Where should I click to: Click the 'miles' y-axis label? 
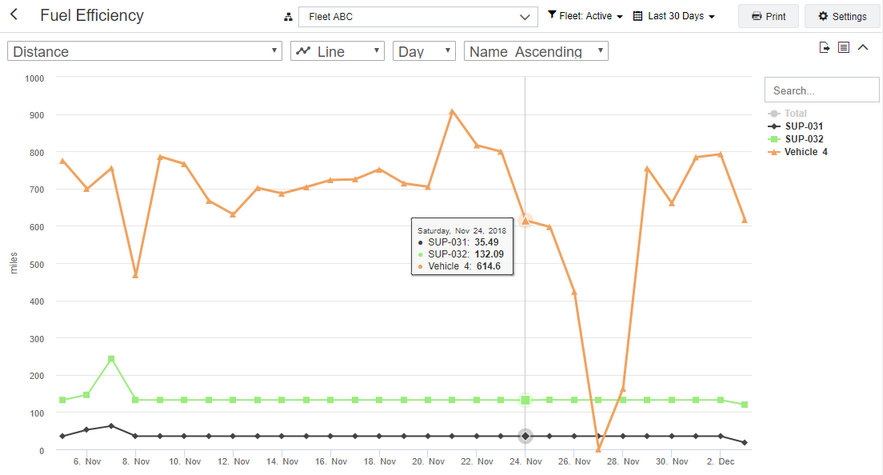14,263
